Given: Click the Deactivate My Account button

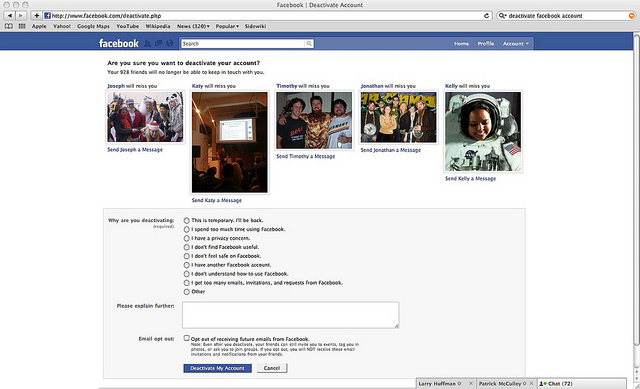Looking at the screenshot, I should pyautogui.click(x=217, y=368).
